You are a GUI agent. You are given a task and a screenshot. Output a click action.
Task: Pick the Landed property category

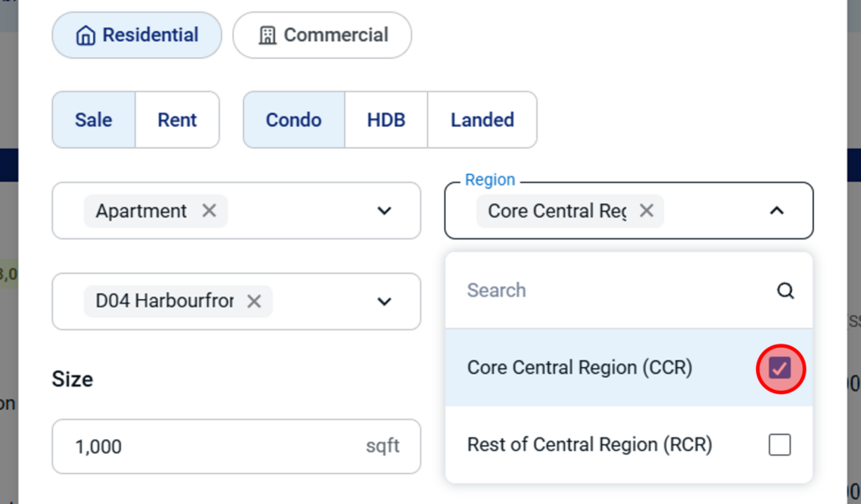tap(482, 120)
